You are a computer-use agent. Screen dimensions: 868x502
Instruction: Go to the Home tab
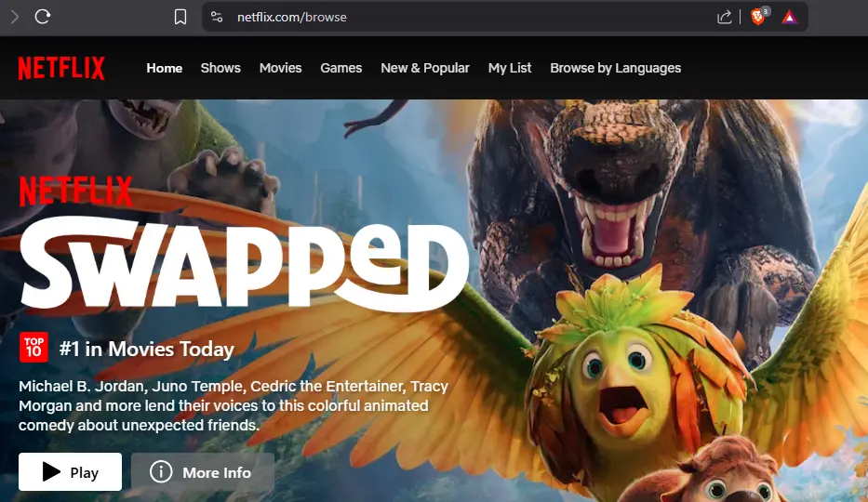tap(165, 68)
